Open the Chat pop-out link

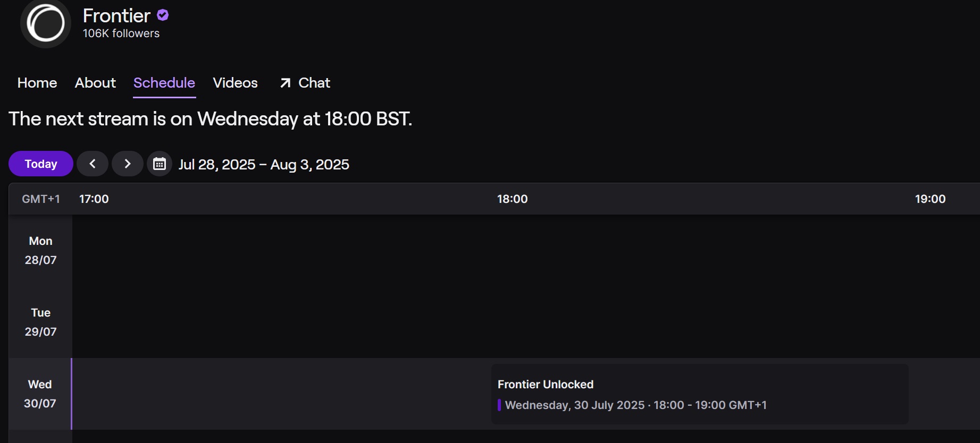coord(305,83)
